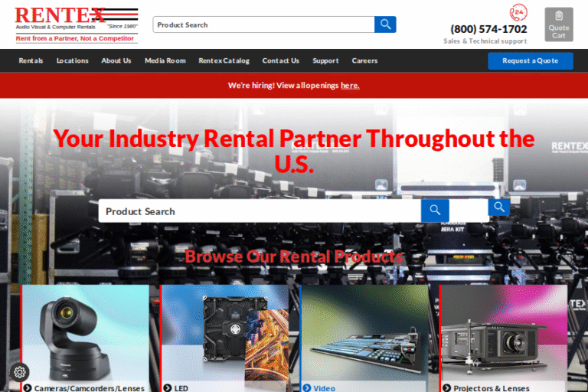Open cookie settings gear icon
Viewport: 588px width, 392px height.
click(20, 372)
